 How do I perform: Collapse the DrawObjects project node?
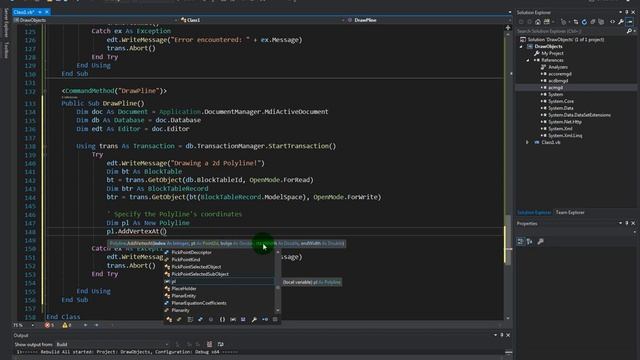coord(521,47)
